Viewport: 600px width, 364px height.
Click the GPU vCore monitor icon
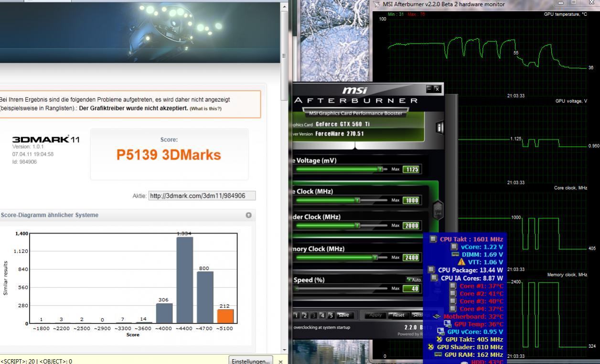pos(440,332)
